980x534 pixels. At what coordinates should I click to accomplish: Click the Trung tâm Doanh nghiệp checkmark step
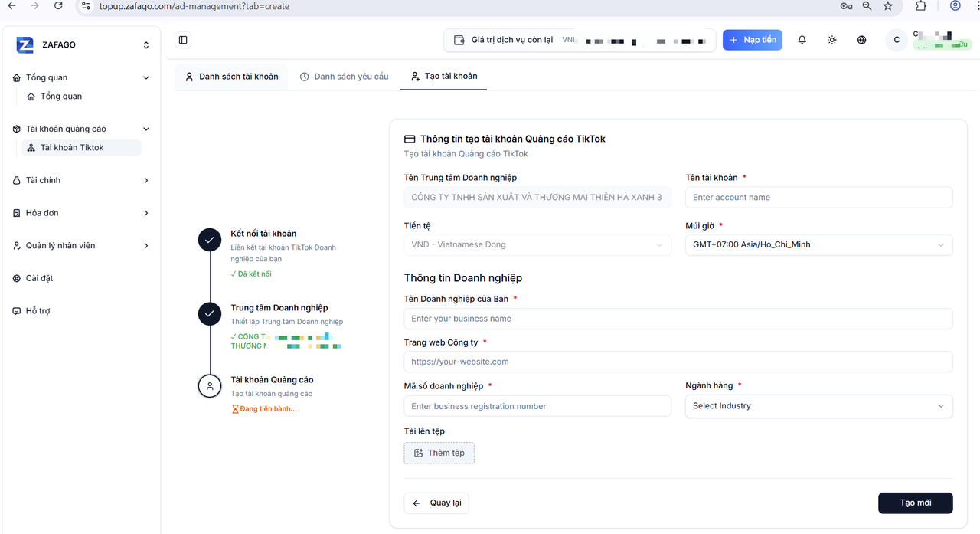click(210, 314)
